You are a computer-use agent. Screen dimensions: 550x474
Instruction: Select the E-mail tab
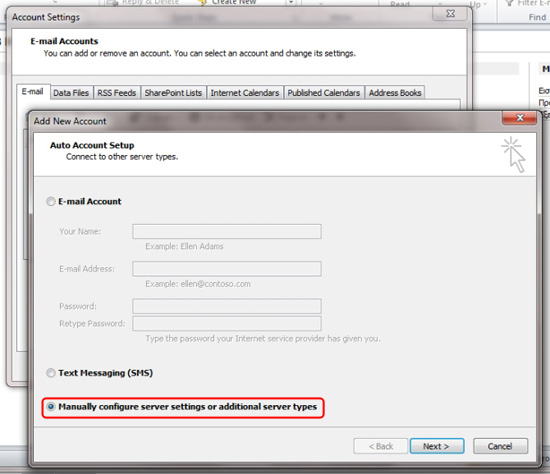(33, 92)
